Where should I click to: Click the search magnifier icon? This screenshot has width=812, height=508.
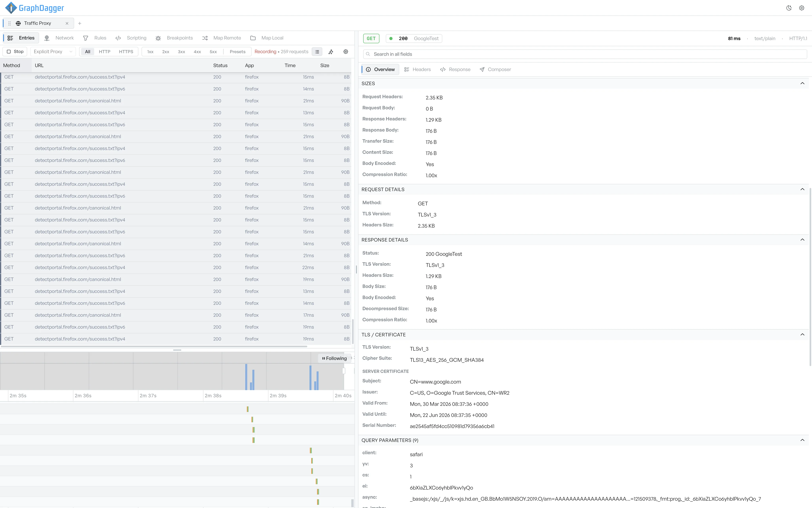pyautogui.click(x=368, y=54)
